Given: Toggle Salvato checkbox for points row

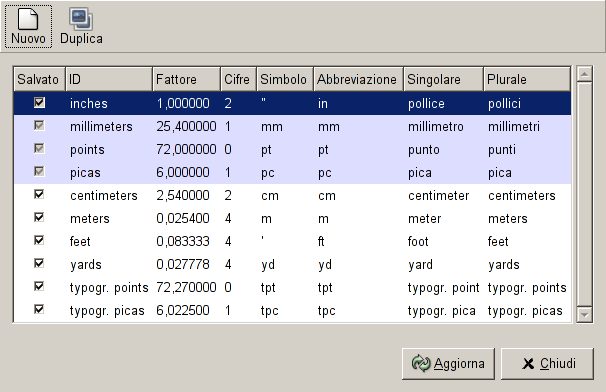Looking at the screenshot, I should point(39,148).
